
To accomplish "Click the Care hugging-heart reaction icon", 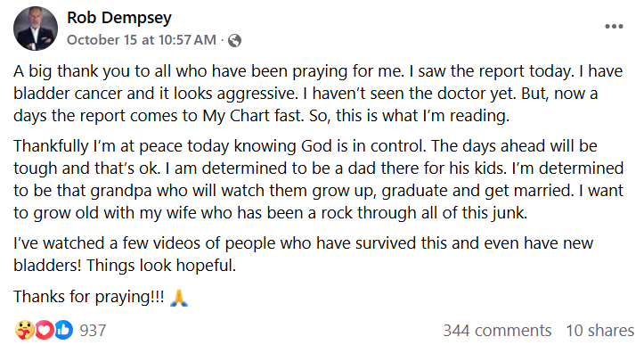I will tap(25, 330).
